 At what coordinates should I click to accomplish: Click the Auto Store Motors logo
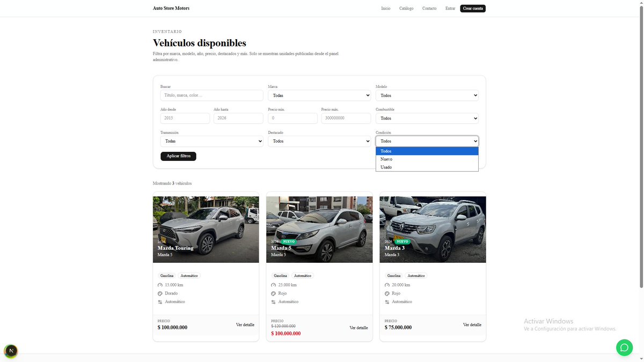(171, 9)
